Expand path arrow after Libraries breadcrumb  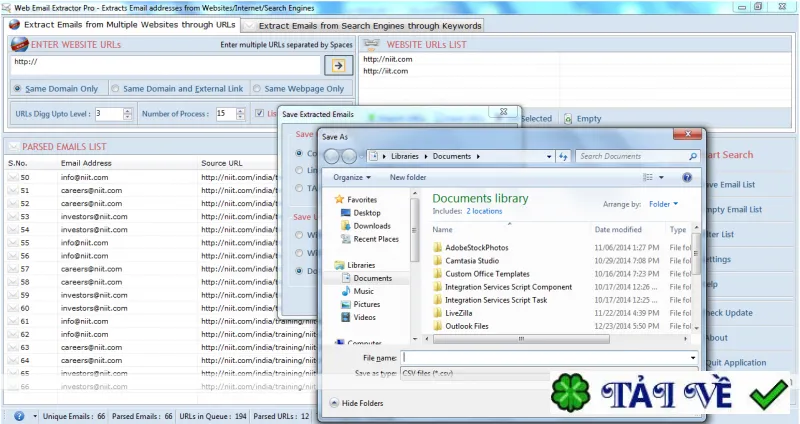point(426,157)
